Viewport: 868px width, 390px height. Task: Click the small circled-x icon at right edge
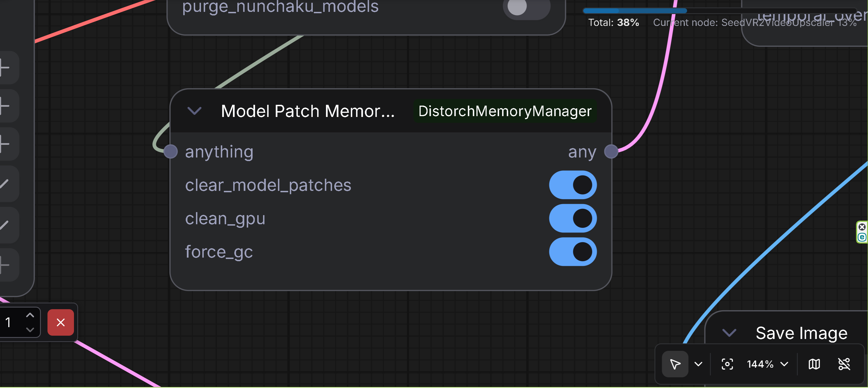click(x=862, y=227)
